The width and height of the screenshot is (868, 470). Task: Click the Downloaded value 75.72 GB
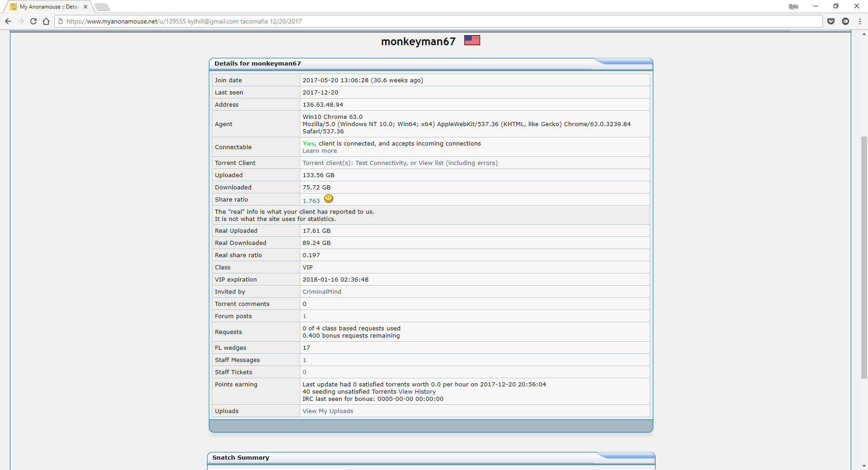click(x=316, y=188)
